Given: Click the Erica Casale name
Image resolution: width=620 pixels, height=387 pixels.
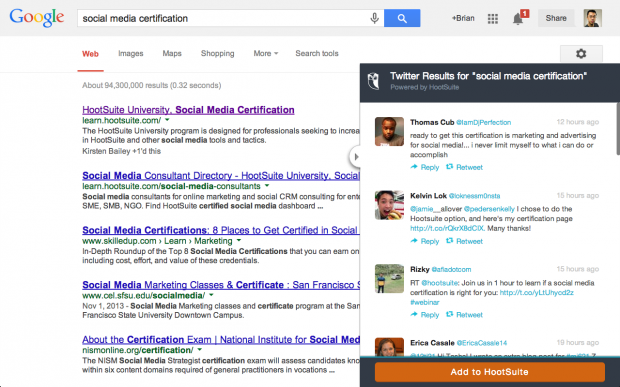Looking at the screenshot, I should click(x=432, y=343).
